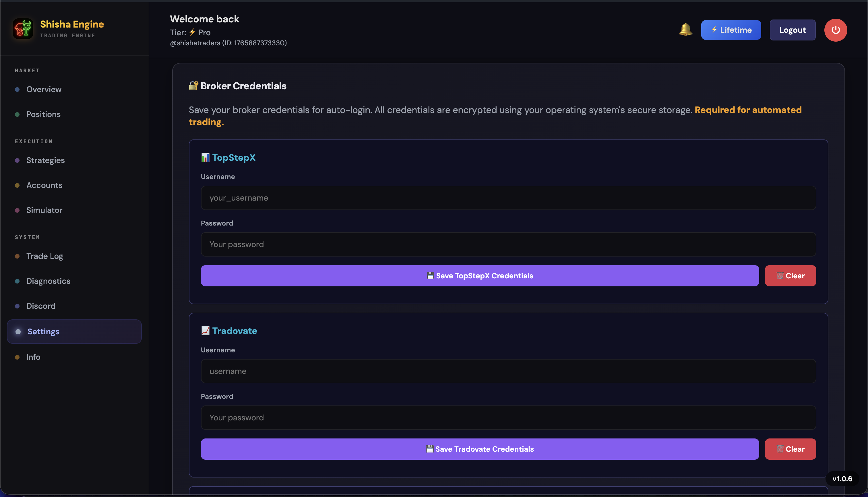868x497 pixels.
Task: Click the trash icon on TopStepX Clear button
Action: pos(780,275)
